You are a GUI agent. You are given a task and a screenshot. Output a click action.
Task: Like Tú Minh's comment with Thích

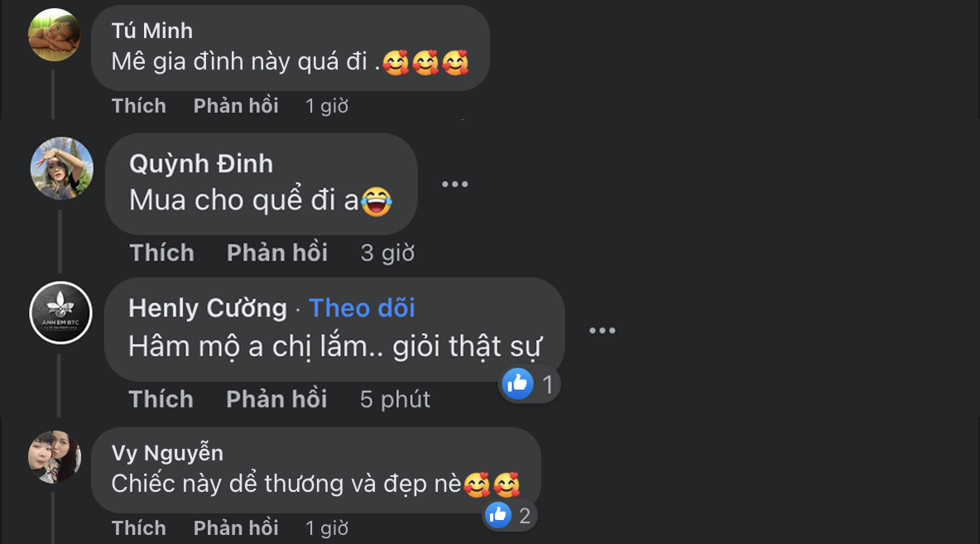pyautogui.click(x=139, y=106)
